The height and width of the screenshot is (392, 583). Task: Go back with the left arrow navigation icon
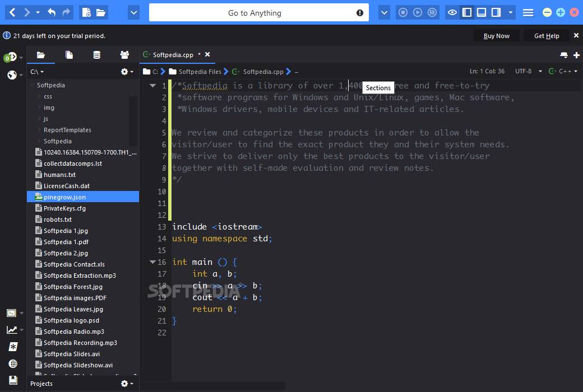(12, 13)
